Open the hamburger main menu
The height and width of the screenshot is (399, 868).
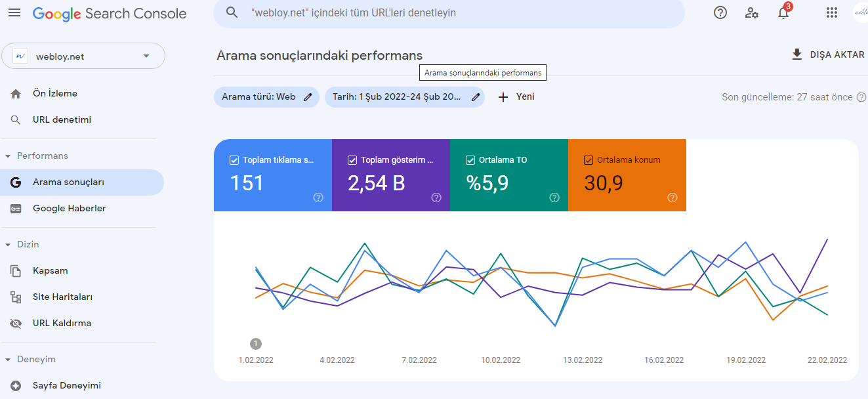click(x=14, y=12)
